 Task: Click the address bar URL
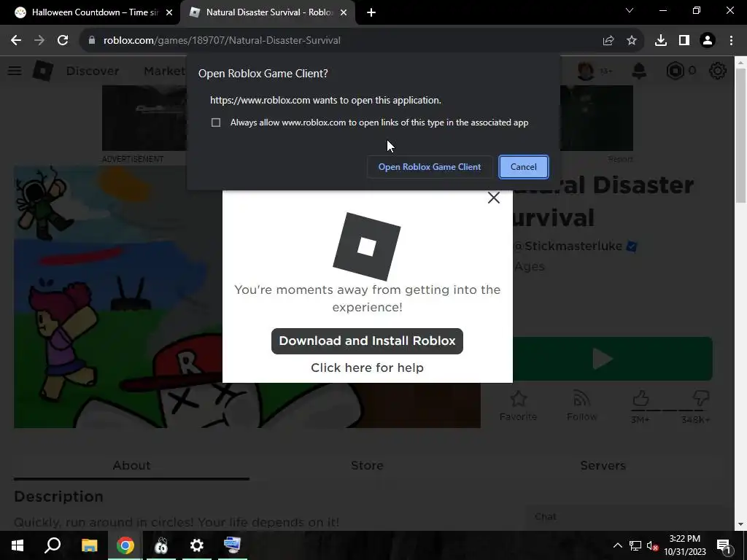click(x=222, y=41)
